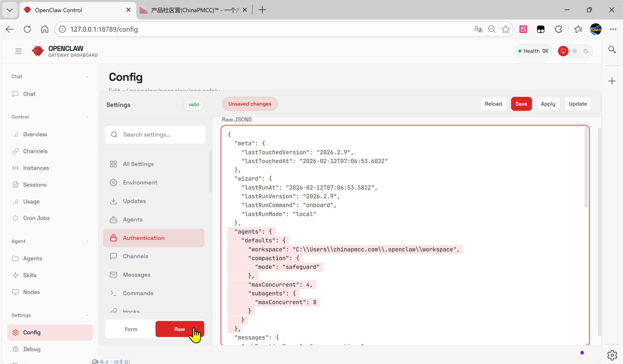The width and height of the screenshot is (623, 364).
Task: Open Nodes in the sidebar
Action: tap(31, 292)
